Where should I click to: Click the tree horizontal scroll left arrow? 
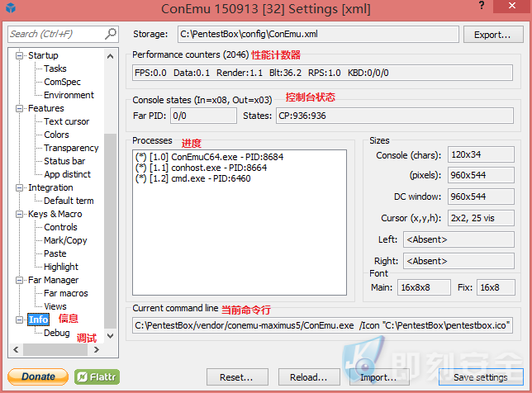(16, 349)
